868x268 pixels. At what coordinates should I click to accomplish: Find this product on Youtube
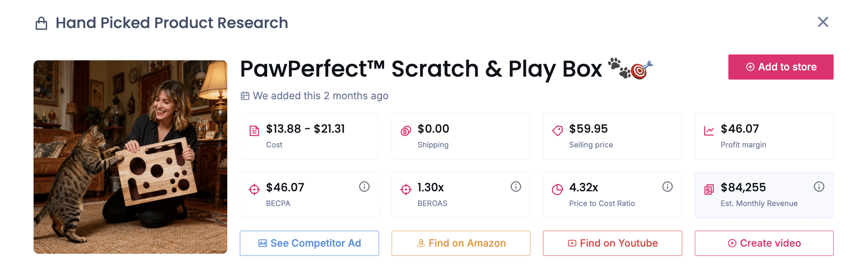click(612, 243)
